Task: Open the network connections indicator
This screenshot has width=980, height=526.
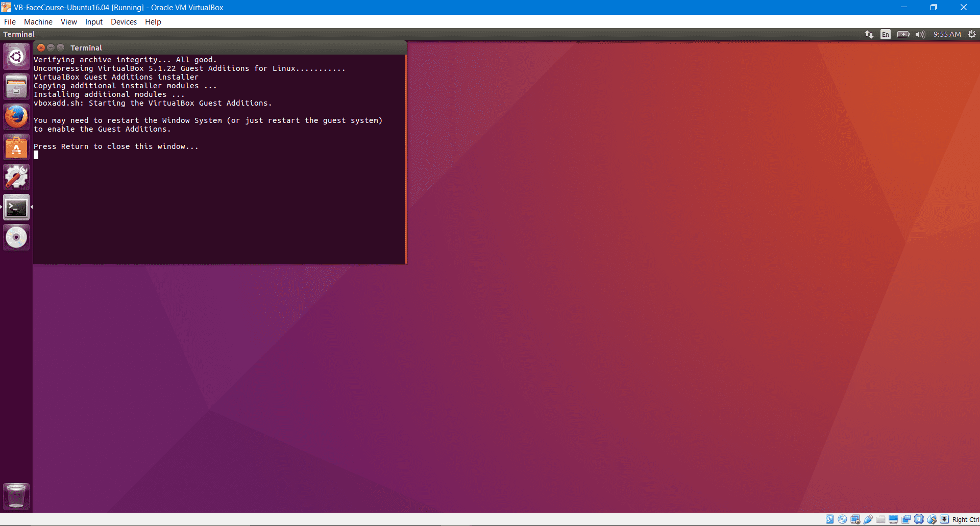Action: coord(869,34)
